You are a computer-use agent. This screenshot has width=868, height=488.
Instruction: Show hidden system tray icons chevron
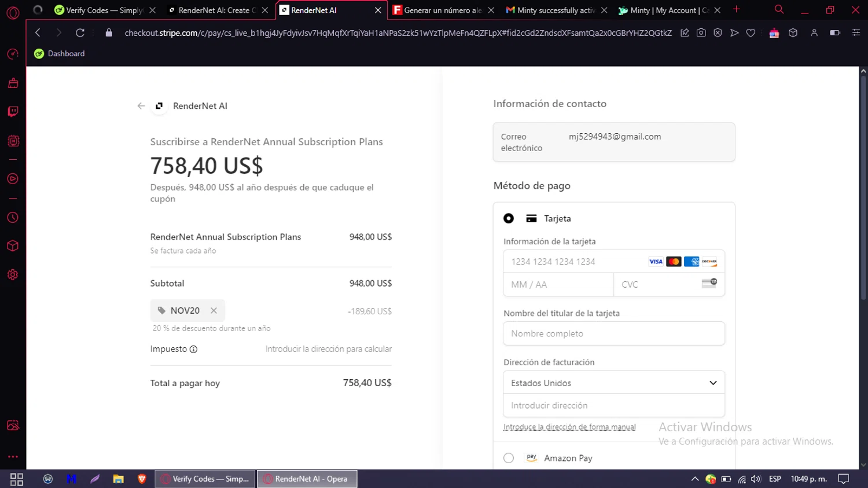click(695, 479)
